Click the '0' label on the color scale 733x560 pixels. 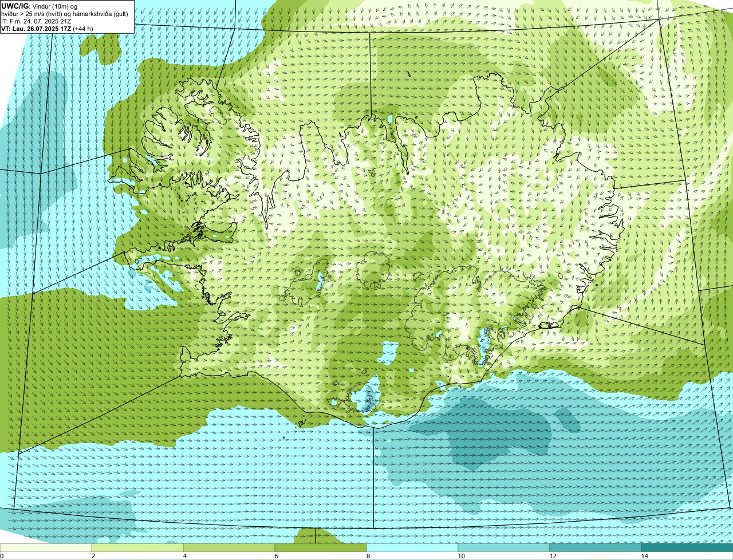point(2,556)
